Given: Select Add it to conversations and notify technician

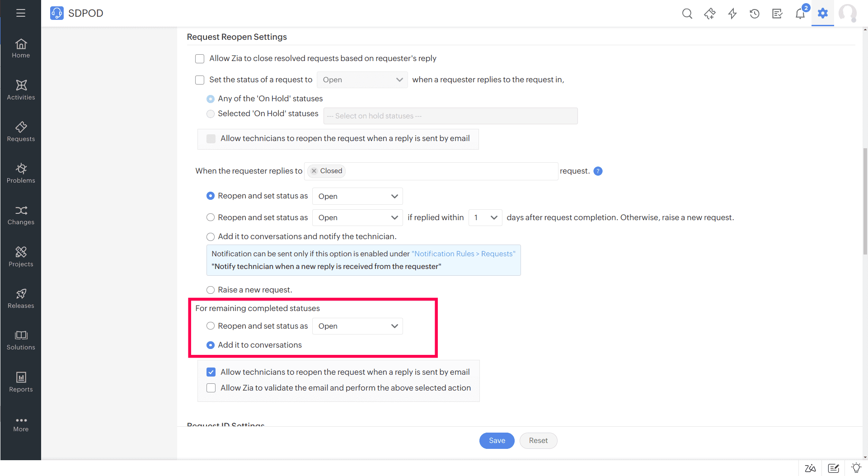Looking at the screenshot, I should point(211,236).
